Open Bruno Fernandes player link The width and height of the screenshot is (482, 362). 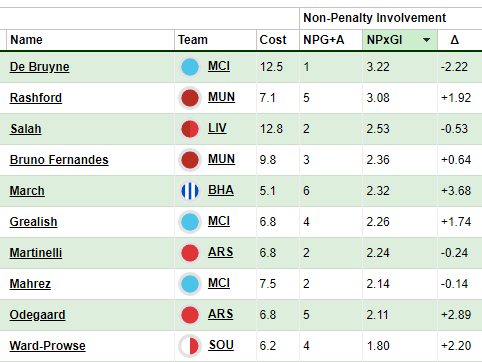[59, 160]
